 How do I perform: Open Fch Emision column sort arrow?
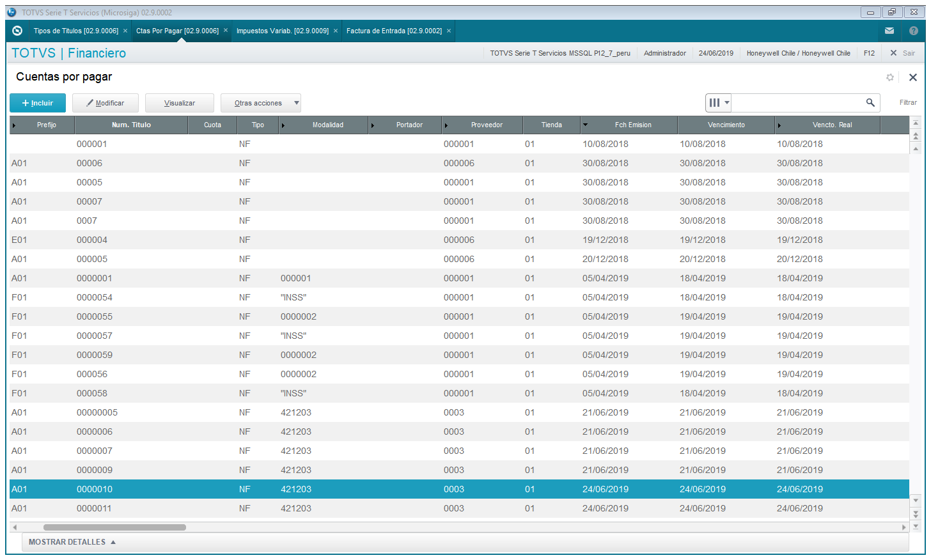click(585, 125)
